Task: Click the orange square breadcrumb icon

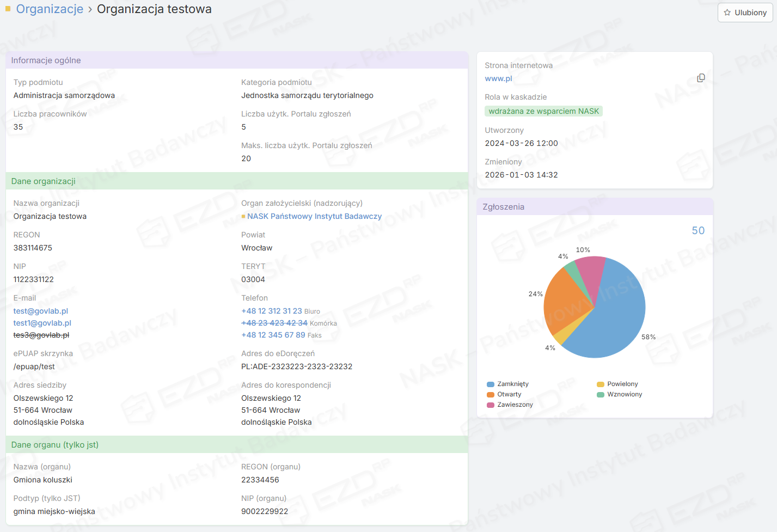Action: click(8, 9)
